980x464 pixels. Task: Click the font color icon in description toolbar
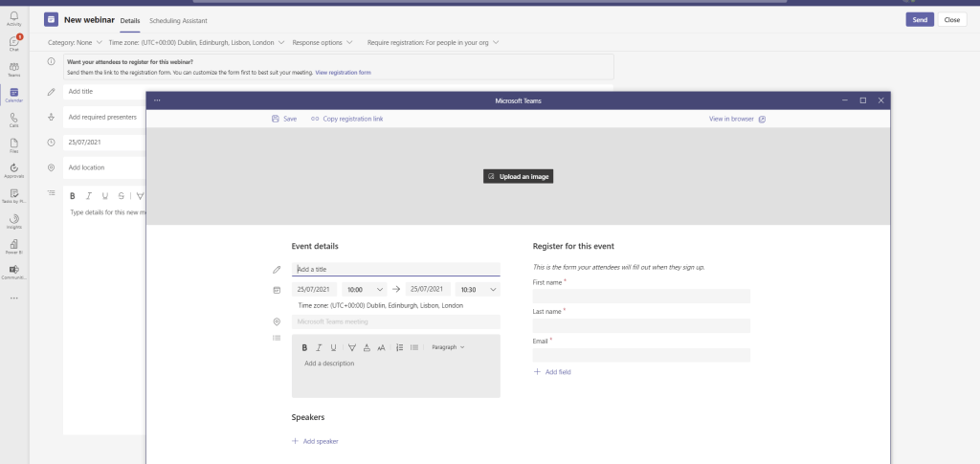pos(367,347)
